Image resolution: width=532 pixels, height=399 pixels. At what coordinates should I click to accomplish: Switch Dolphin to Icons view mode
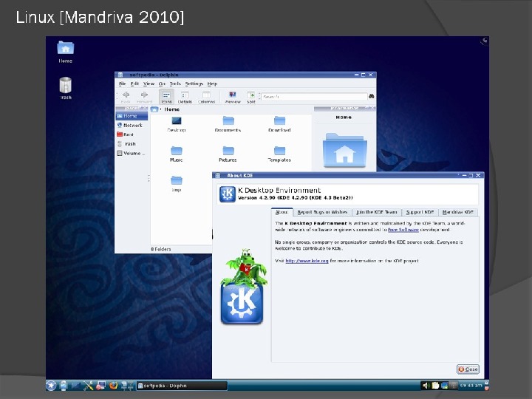pyautogui.click(x=166, y=97)
